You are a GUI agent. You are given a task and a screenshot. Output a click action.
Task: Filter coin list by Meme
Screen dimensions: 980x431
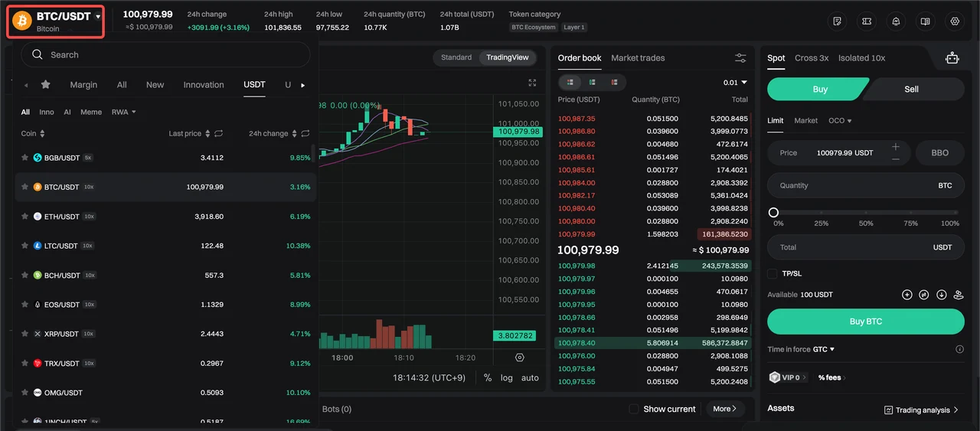click(x=91, y=112)
